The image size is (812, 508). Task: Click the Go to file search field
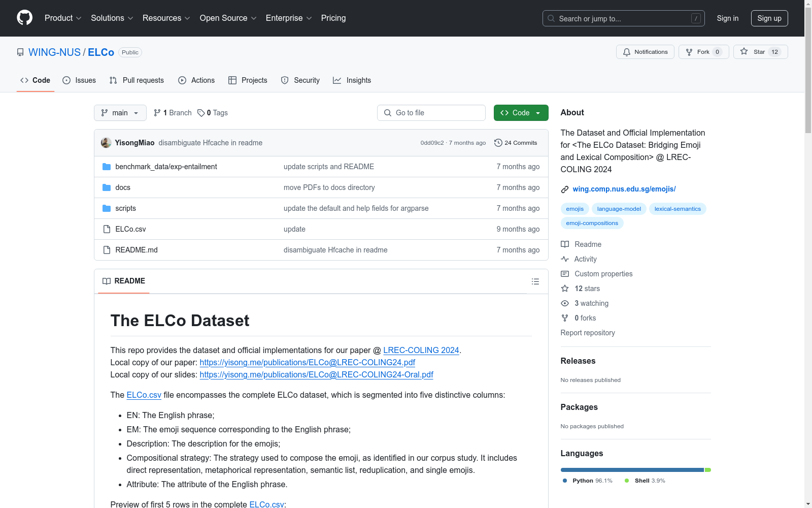pyautogui.click(x=431, y=113)
